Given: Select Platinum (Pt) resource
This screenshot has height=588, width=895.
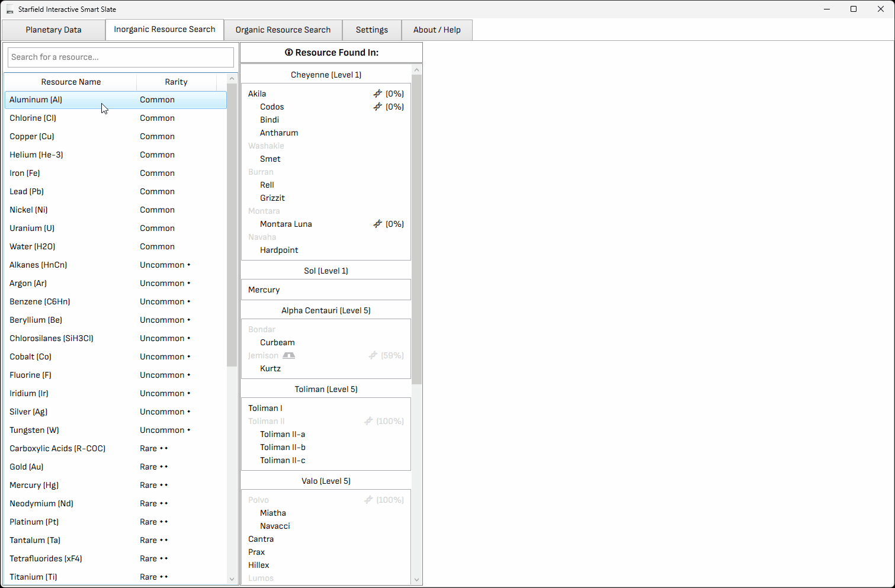Looking at the screenshot, I should point(116,522).
